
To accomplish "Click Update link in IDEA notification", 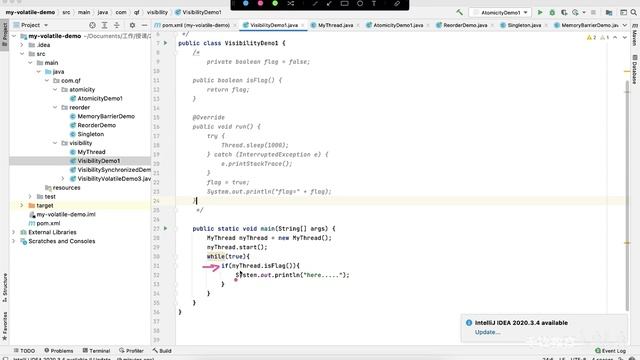I will click(487, 332).
